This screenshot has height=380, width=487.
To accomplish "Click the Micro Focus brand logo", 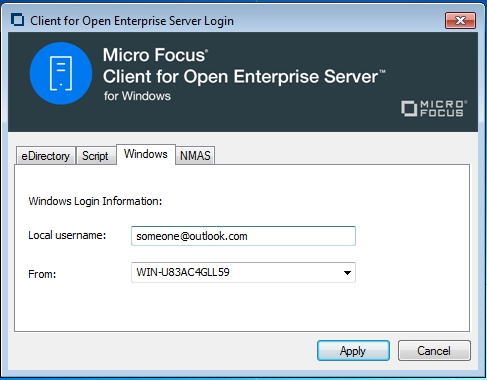I will pyautogui.click(x=434, y=109).
